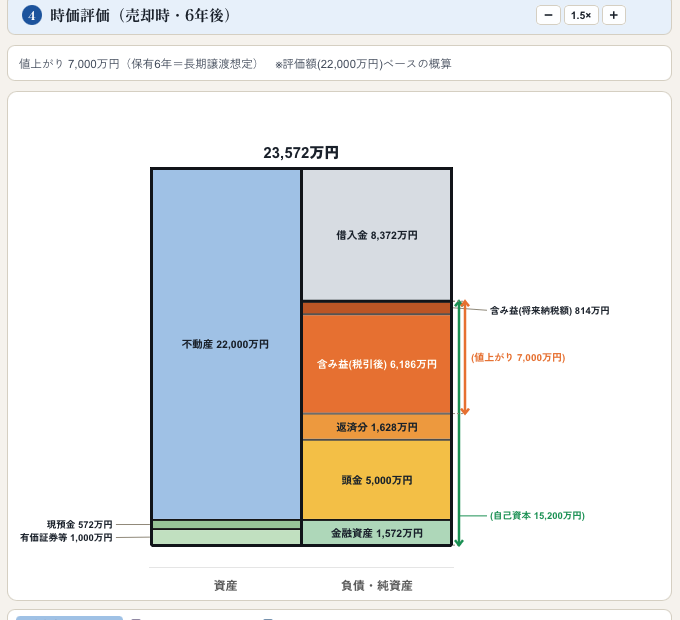Click the ※評価額(22,000万円)ベースの概算 note
Viewport: 680px width, 620px height.
(x=363, y=64)
